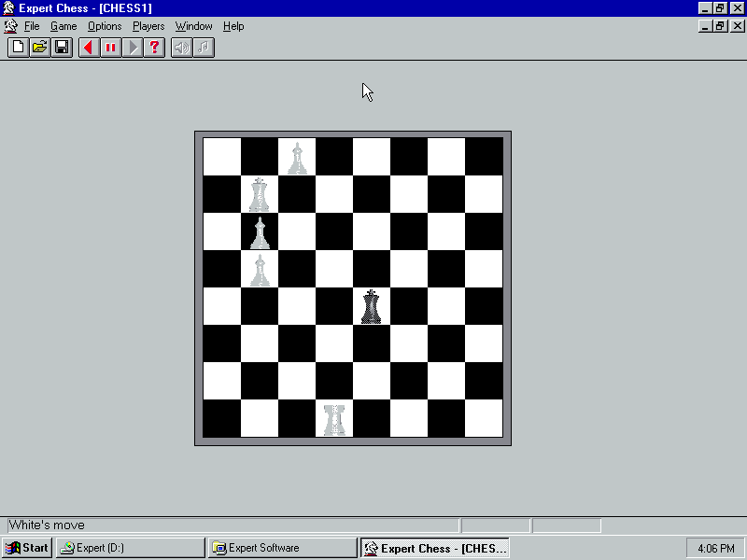Image resolution: width=747 pixels, height=560 pixels.
Task: Click the Start button
Action: [x=27, y=548]
